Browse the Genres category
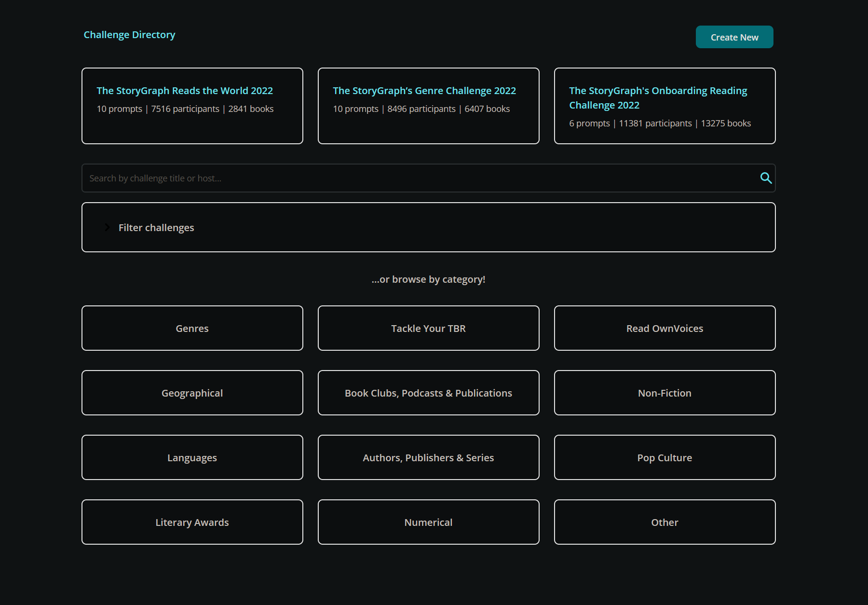This screenshot has width=868, height=605. click(x=192, y=328)
